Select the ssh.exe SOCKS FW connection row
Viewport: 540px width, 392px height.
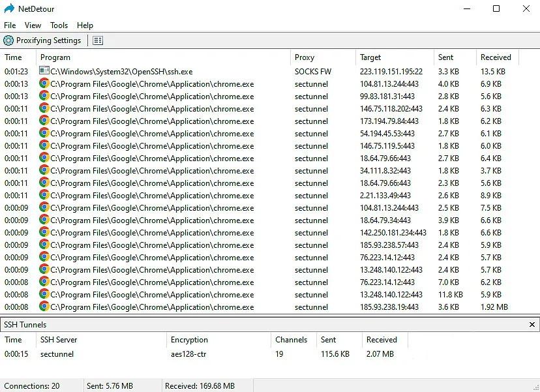tap(196, 71)
